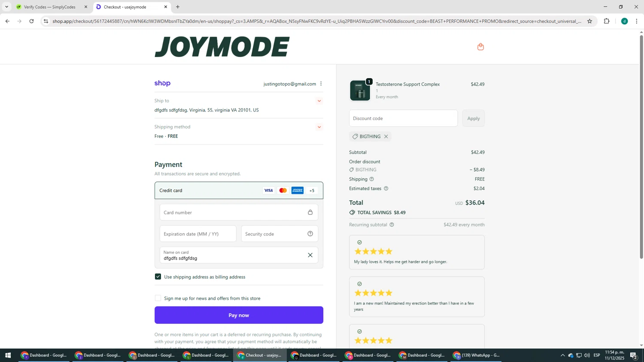Viewport: 644px width, 362px height.
Task: Open the network icon in system tray
Action: (579, 355)
